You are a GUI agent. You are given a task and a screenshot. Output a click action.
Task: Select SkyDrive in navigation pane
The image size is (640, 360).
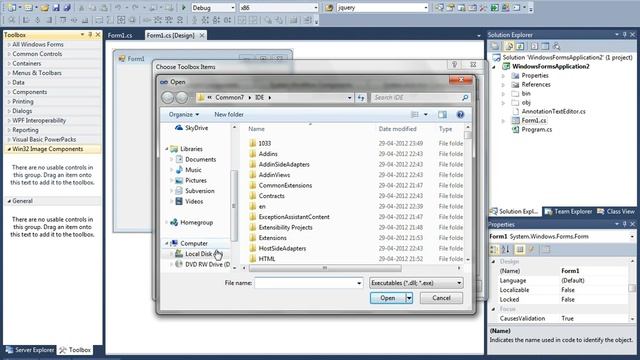click(x=191, y=128)
